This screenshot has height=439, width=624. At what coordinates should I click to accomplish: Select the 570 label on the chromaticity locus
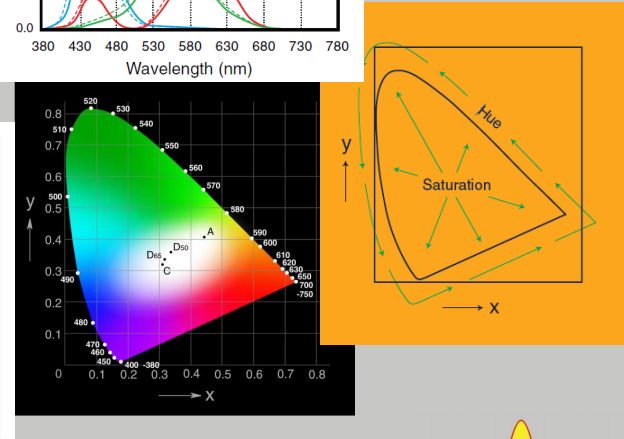(213, 185)
